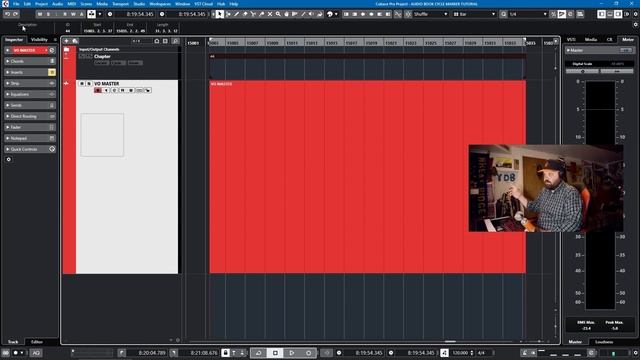Select the Object Selection arrow tool

click(220, 14)
